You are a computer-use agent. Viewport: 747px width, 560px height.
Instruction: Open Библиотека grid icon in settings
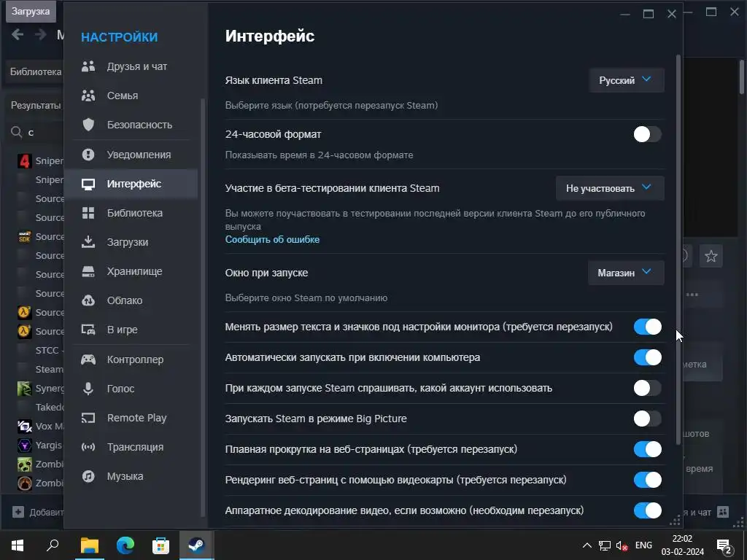(x=88, y=213)
